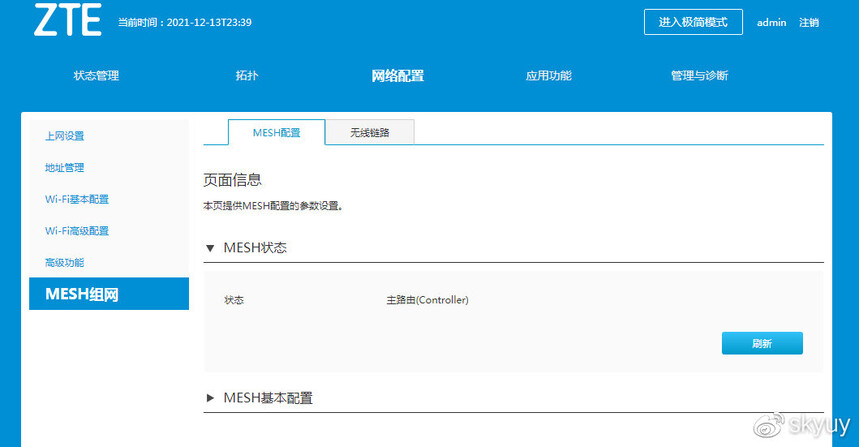859x447 pixels.
Task: Expand the MESH基本配置 section
Action: [259, 398]
